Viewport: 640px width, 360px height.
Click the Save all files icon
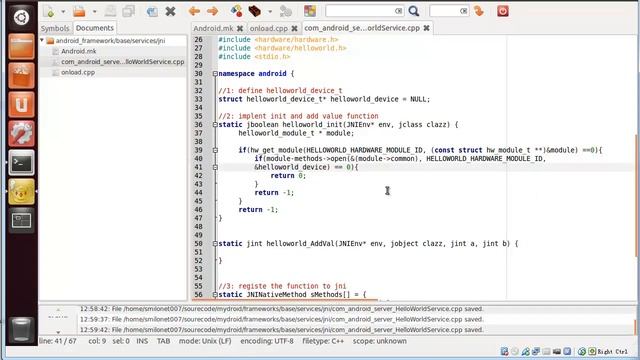(129, 11)
